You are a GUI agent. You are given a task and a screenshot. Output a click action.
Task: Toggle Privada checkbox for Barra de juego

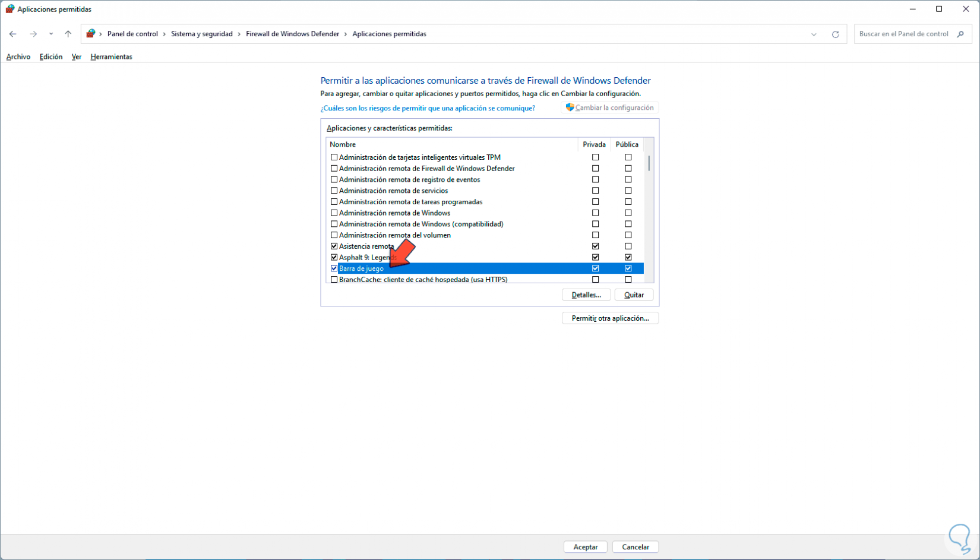(595, 268)
